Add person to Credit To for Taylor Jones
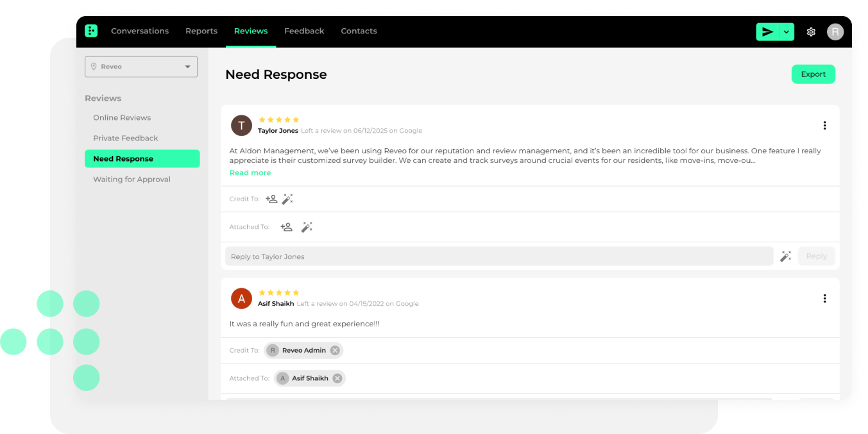The height and width of the screenshot is (434, 868). [271, 199]
